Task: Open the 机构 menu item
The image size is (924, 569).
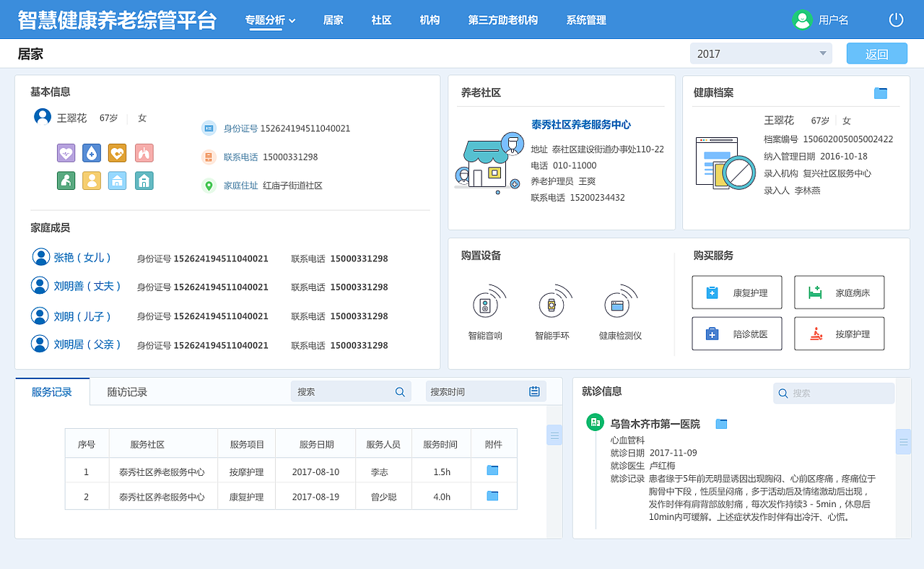Action: pos(430,20)
